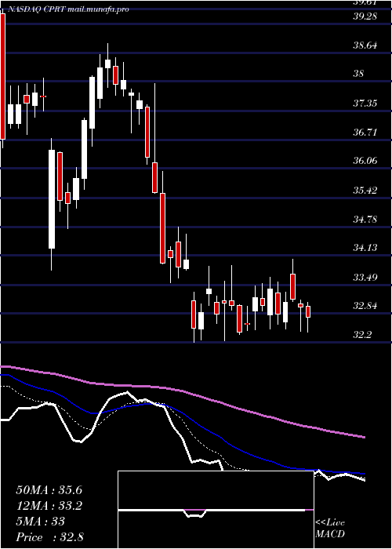Click the 36.71 price axis label
The height and width of the screenshot is (549, 392).
(x=365, y=133)
